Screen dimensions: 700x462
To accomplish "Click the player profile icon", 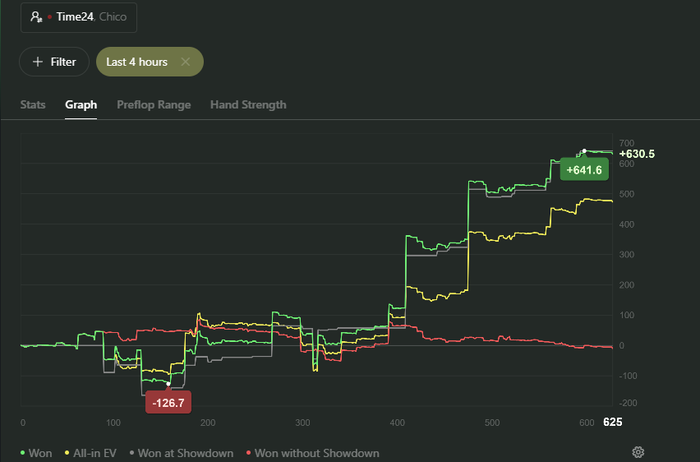I will tap(36, 18).
